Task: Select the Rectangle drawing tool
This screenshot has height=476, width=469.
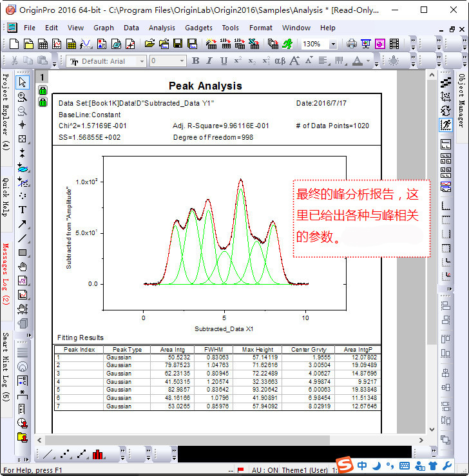Action: (x=23, y=252)
